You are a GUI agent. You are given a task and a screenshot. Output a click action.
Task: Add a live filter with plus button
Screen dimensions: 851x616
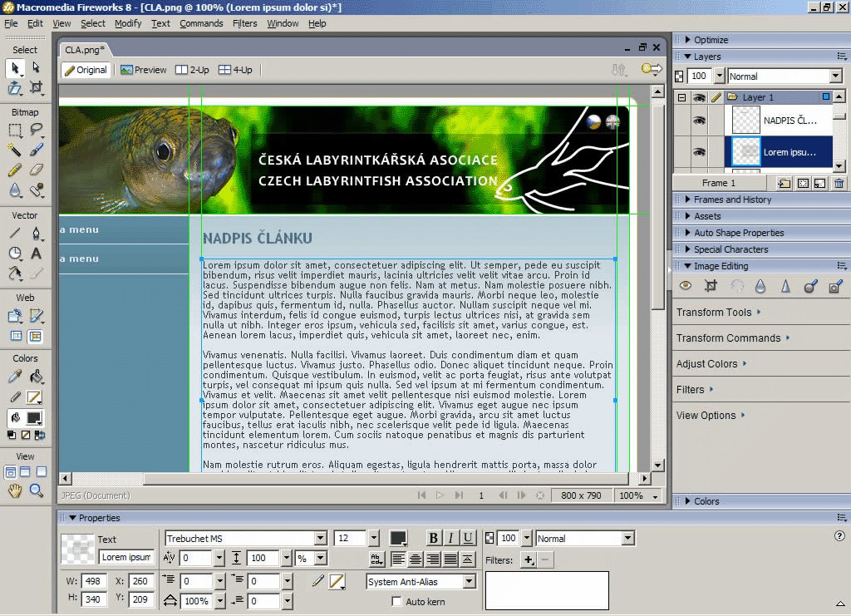click(528, 559)
